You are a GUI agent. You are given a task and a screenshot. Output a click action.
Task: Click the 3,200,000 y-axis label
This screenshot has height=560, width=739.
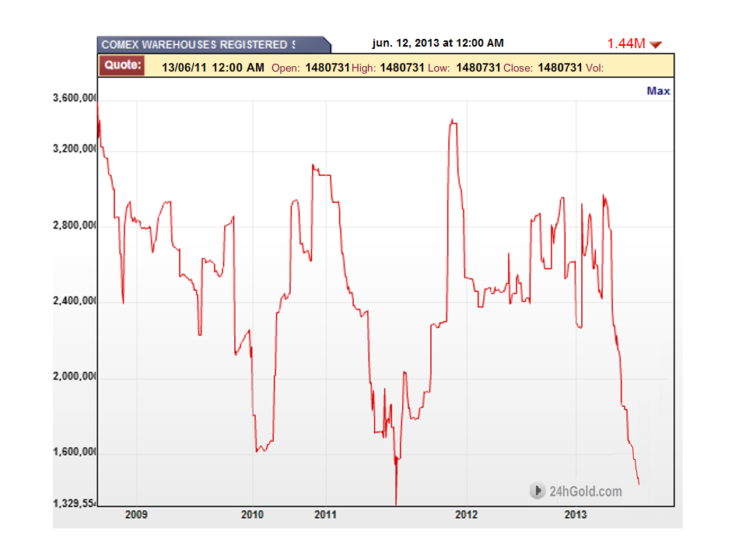coord(75,149)
